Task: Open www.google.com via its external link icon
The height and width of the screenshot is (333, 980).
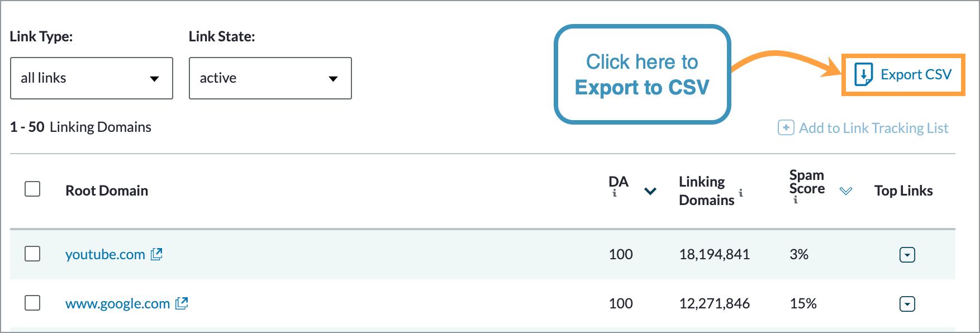Action: (x=182, y=303)
